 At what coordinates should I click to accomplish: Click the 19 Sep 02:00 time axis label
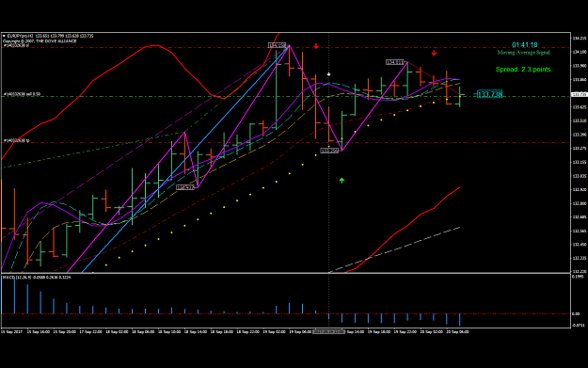pyautogui.click(x=274, y=331)
